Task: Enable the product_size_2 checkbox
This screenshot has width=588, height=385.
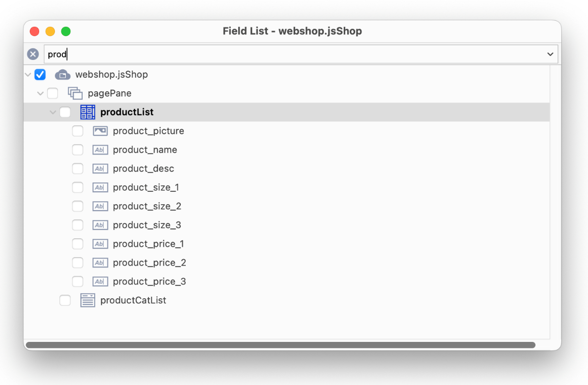Action: point(78,206)
